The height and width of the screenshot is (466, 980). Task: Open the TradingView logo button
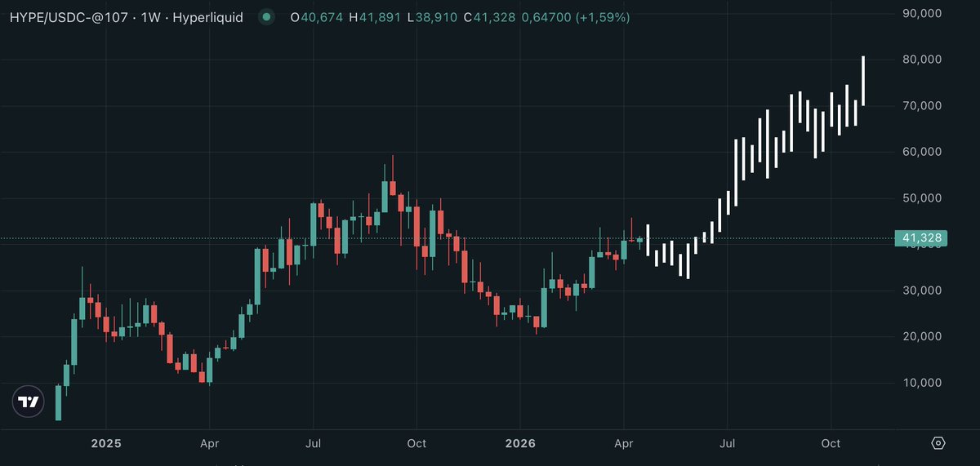29,402
